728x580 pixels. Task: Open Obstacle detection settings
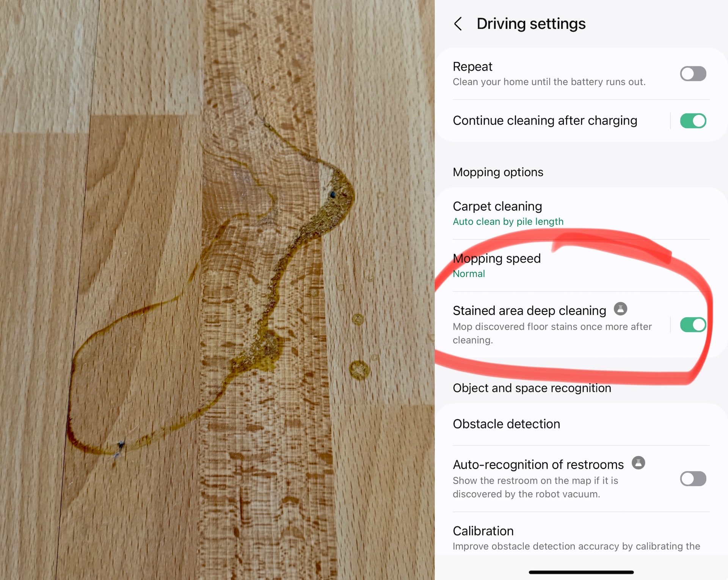pyautogui.click(x=581, y=424)
